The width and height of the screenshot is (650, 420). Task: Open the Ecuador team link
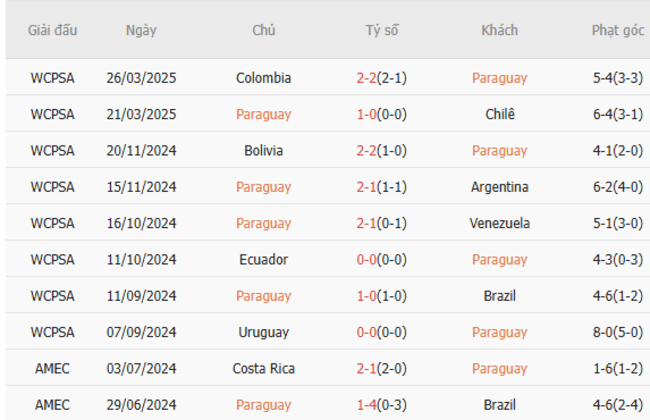point(264,260)
